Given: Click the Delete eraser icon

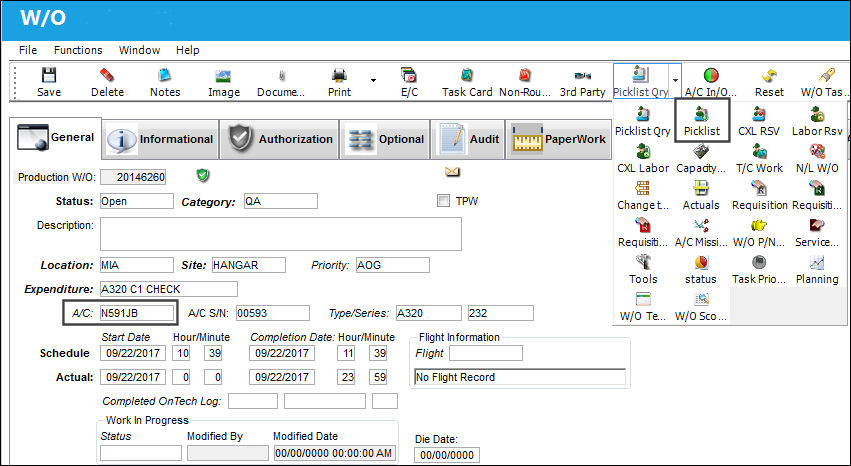Looking at the screenshot, I should click(107, 75).
